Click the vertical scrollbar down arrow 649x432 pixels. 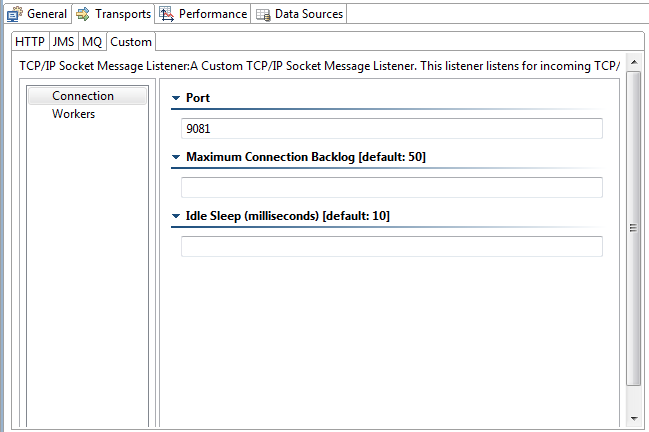point(634,419)
